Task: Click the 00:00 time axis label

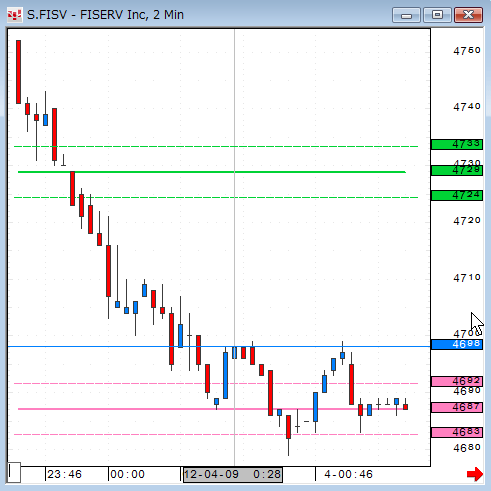Action: (x=127, y=474)
